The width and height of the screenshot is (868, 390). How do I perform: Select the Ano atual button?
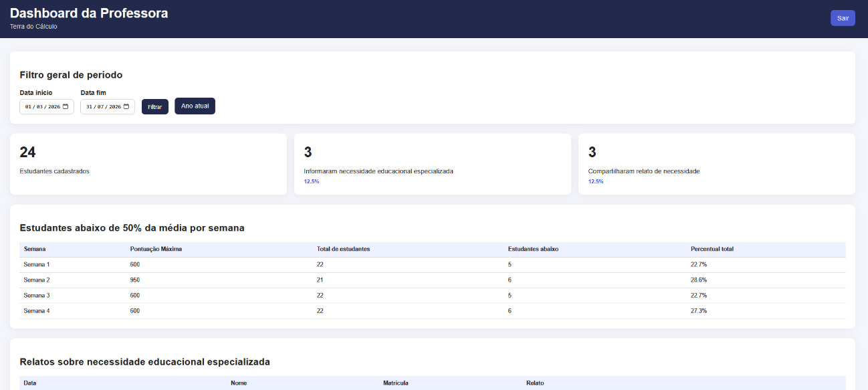(x=195, y=106)
